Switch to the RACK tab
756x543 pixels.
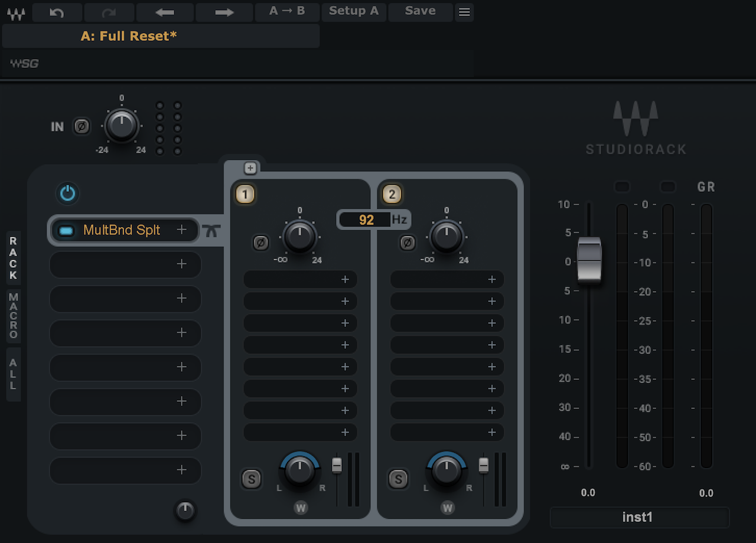pos(13,258)
